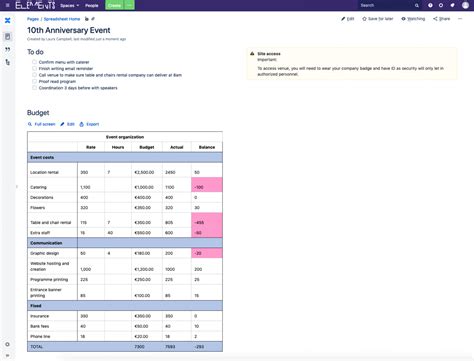474x361 pixels.
Task: Open the hamburger menu in the top bar
Action: [7, 5]
